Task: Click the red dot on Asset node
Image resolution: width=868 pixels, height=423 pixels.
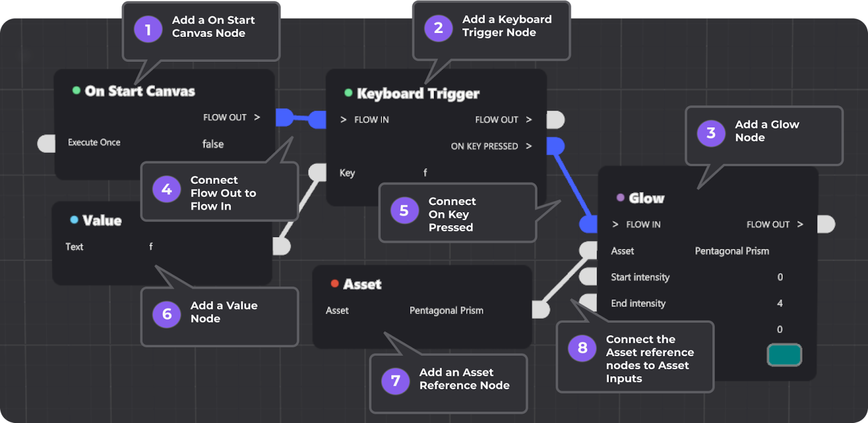Action: (x=335, y=283)
